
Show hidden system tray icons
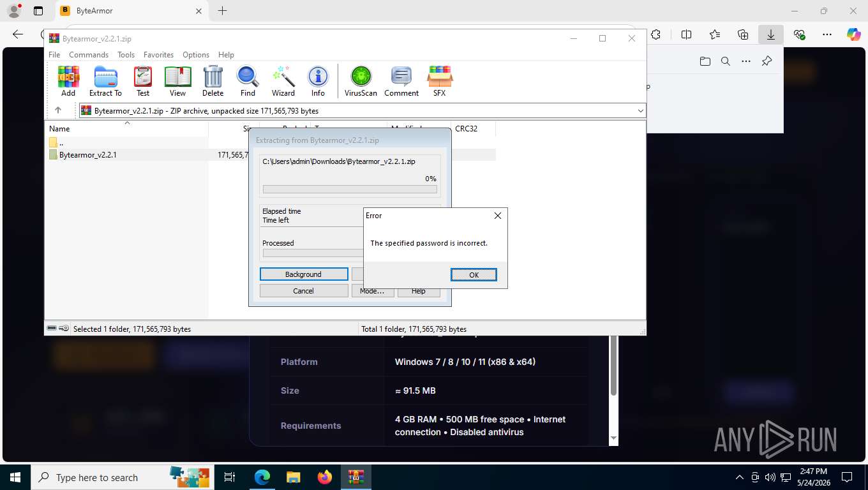tap(740, 477)
